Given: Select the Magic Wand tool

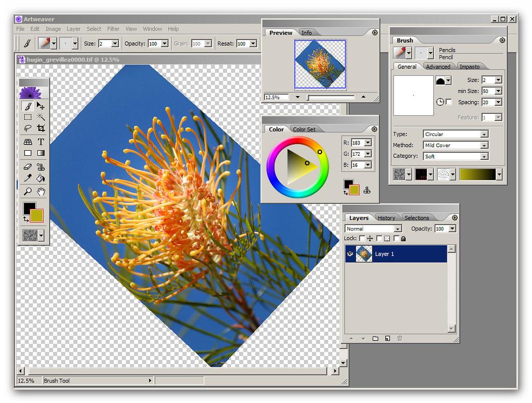Looking at the screenshot, I should (41, 117).
